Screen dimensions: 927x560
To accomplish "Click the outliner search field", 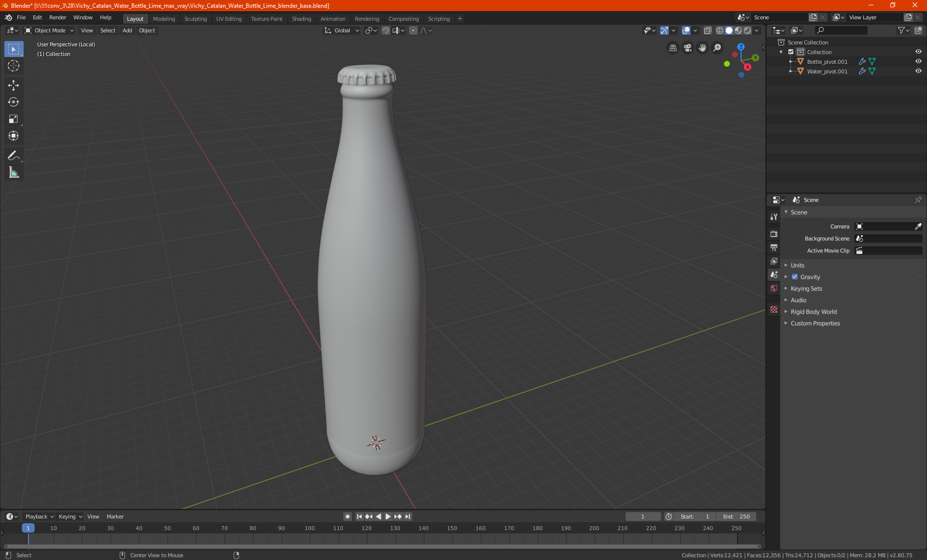I will pyautogui.click(x=841, y=30).
